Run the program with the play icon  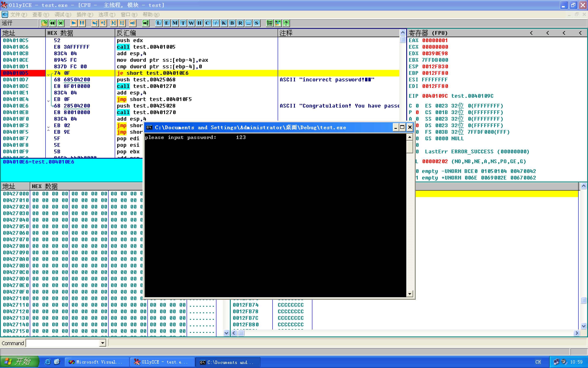click(74, 23)
